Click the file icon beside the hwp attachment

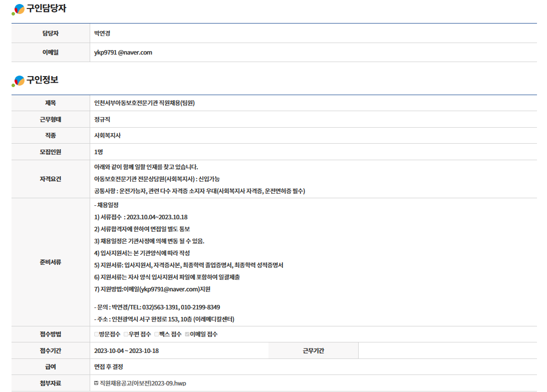(x=96, y=383)
